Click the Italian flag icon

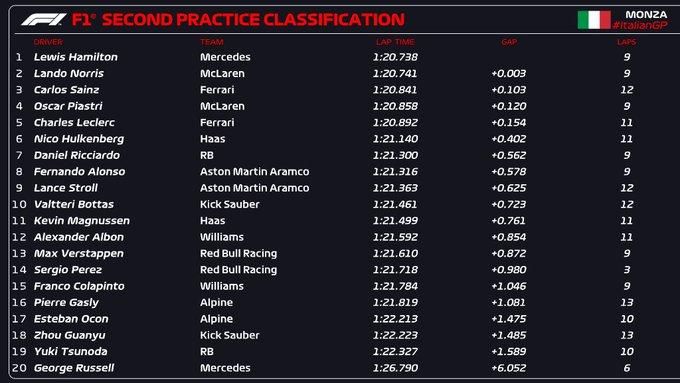click(594, 20)
